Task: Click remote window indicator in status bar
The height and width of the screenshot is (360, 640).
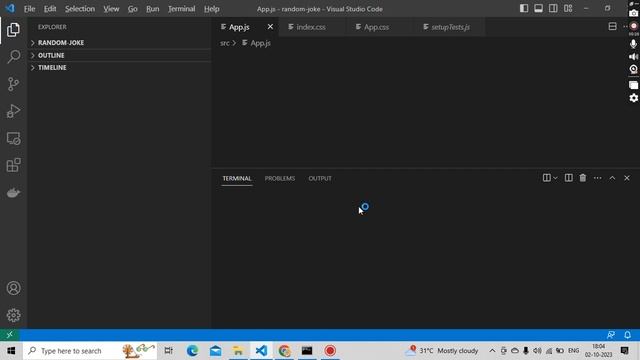Action: (9, 335)
